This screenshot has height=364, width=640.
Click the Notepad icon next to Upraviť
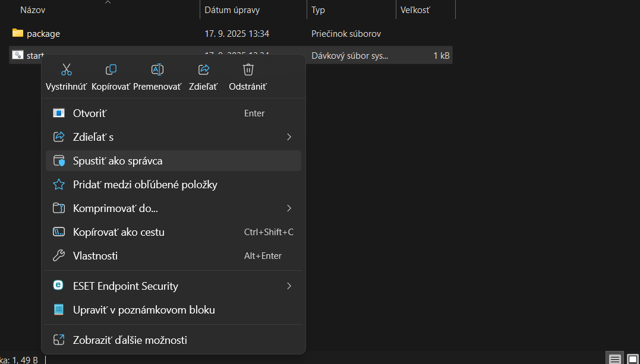58,309
